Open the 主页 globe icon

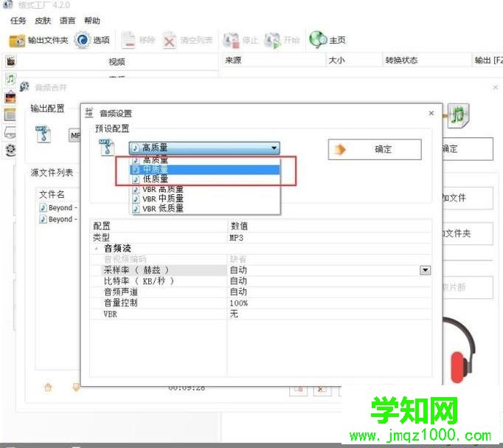click(x=318, y=40)
